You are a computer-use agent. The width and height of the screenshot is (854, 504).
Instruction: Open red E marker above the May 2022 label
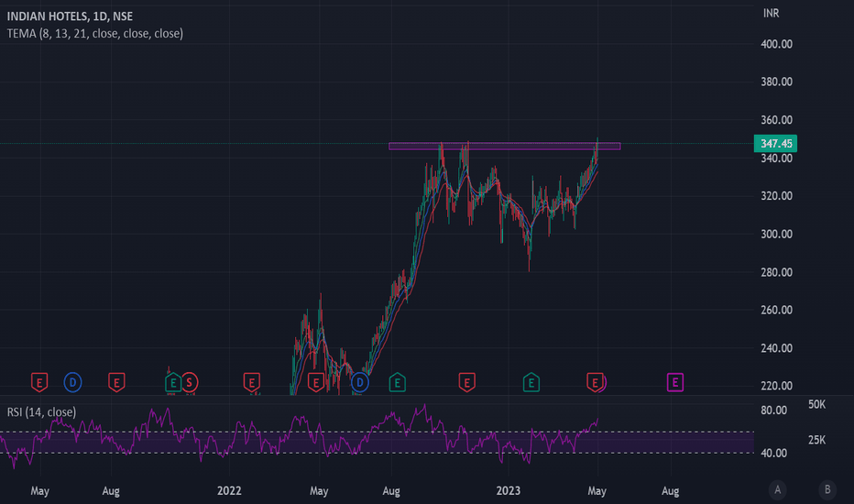click(316, 382)
